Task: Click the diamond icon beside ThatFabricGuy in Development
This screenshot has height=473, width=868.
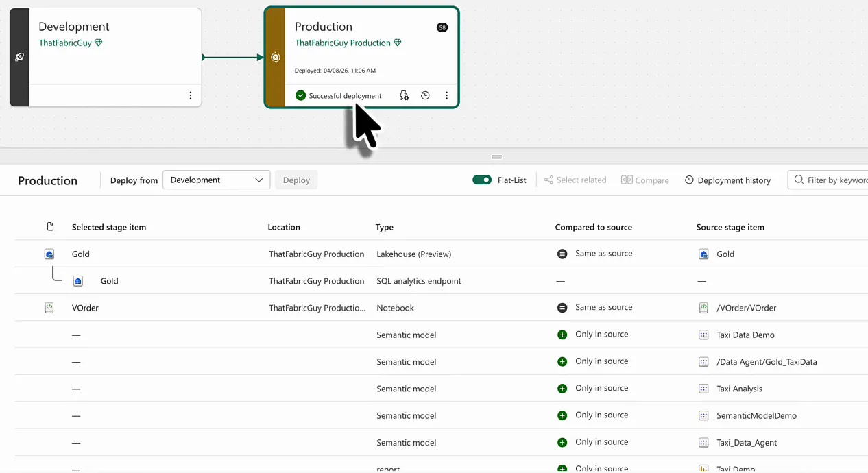Action: (99, 43)
